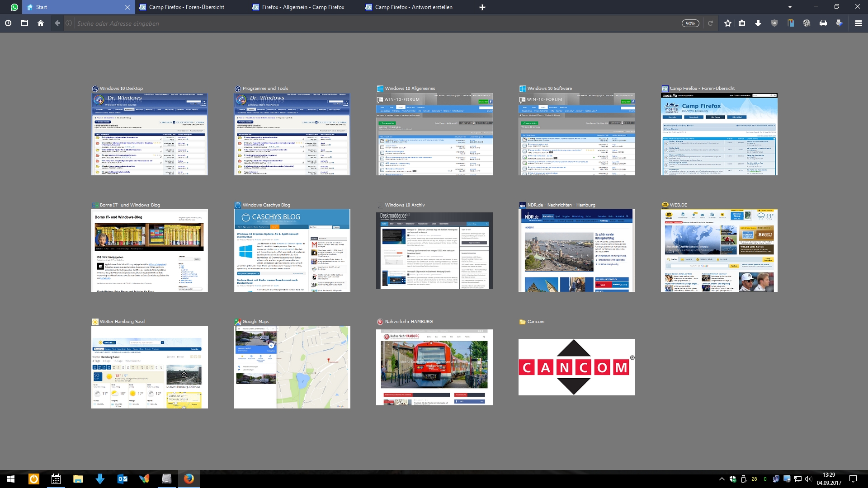Open the pinned WhatsApp tab
The height and width of the screenshot is (488, 868).
[14, 7]
